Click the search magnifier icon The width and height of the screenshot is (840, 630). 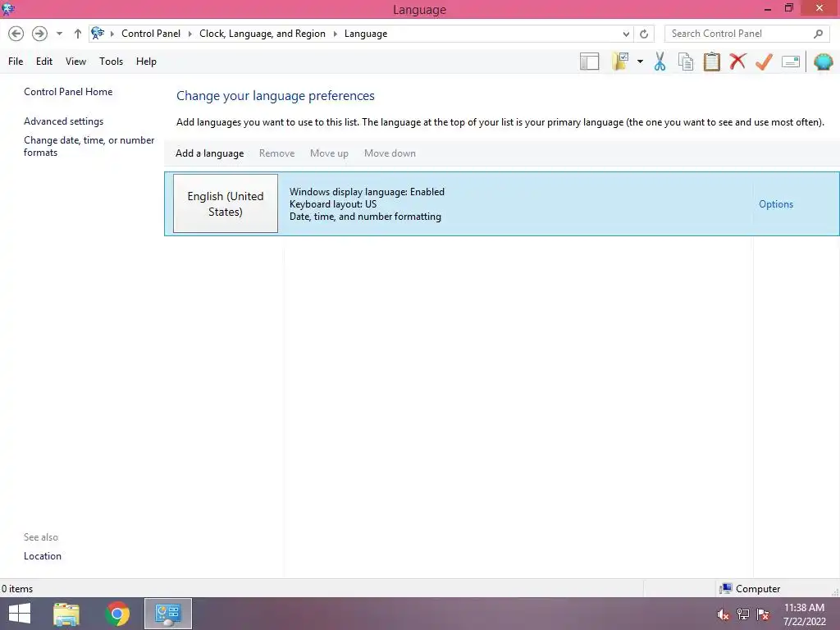click(818, 34)
